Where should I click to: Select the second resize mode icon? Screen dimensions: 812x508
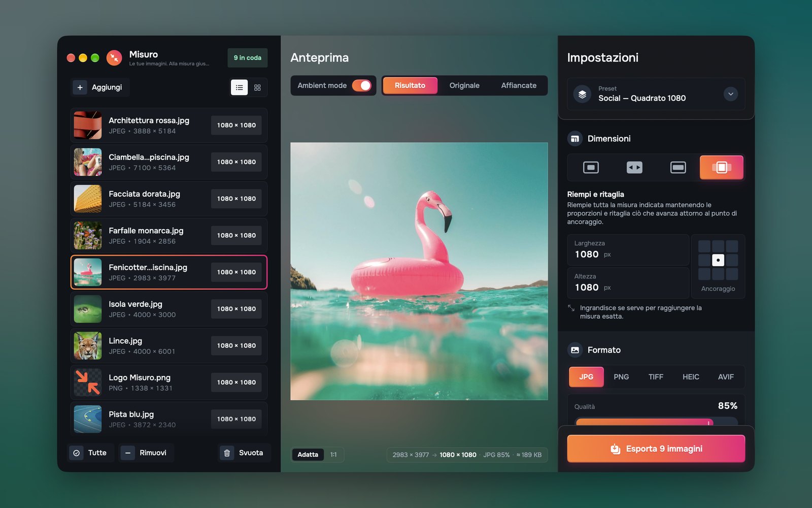pyautogui.click(x=634, y=167)
